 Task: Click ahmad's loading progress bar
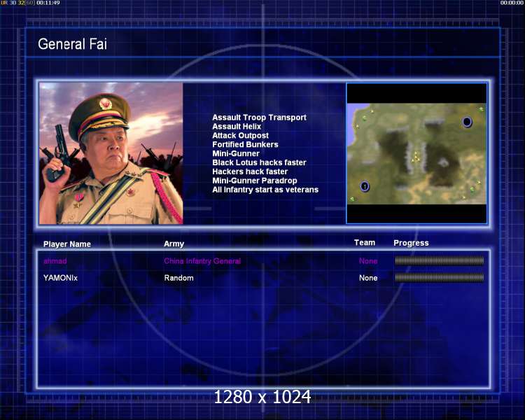(440, 261)
